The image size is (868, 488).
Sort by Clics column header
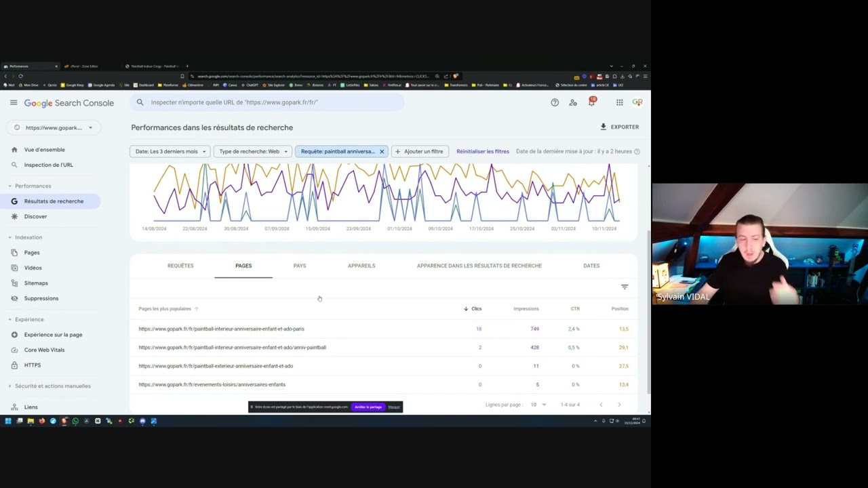(x=473, y=308)
